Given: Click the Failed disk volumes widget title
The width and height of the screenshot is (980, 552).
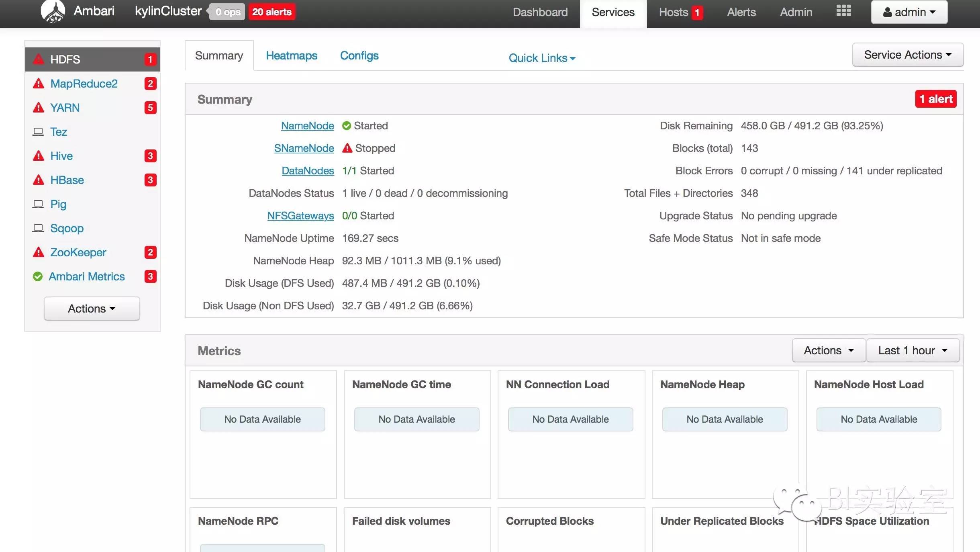Looking at the screenshot, I should coord(401,521).
